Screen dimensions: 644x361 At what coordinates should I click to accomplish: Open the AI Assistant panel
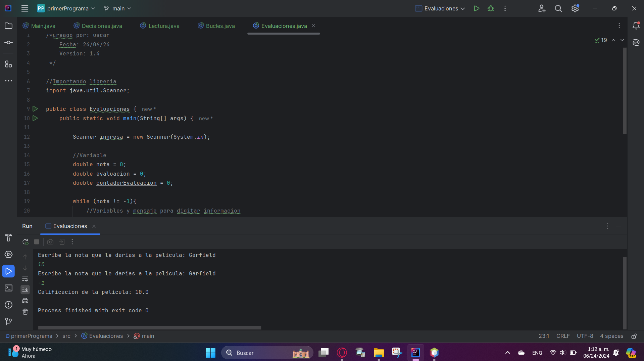(636, 42)
